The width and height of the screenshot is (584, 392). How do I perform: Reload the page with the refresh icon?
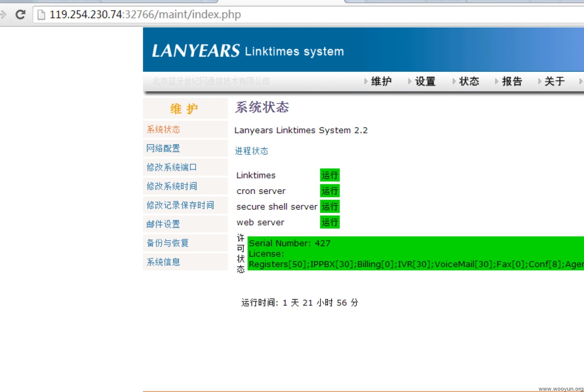coord(20,14)
